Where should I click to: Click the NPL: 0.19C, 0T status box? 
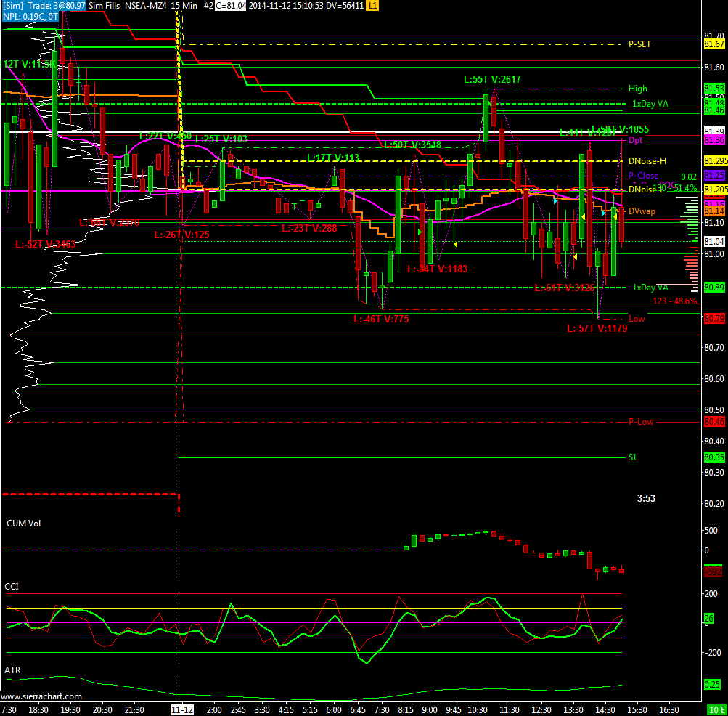point(30,17)
